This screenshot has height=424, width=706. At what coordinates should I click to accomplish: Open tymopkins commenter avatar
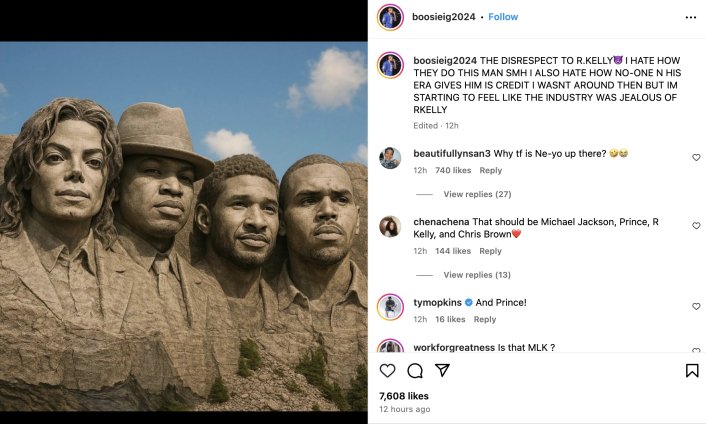[390, 307]
